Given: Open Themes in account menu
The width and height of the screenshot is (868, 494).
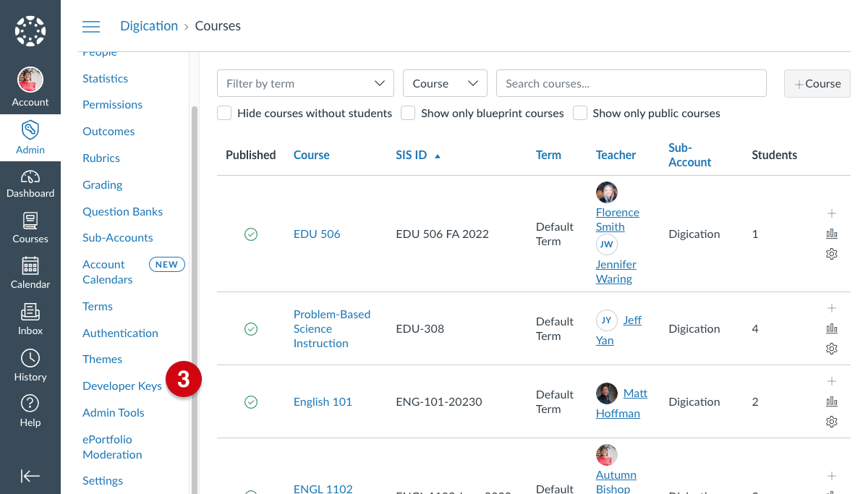Looking at the screenshot, I should (102, 359).
